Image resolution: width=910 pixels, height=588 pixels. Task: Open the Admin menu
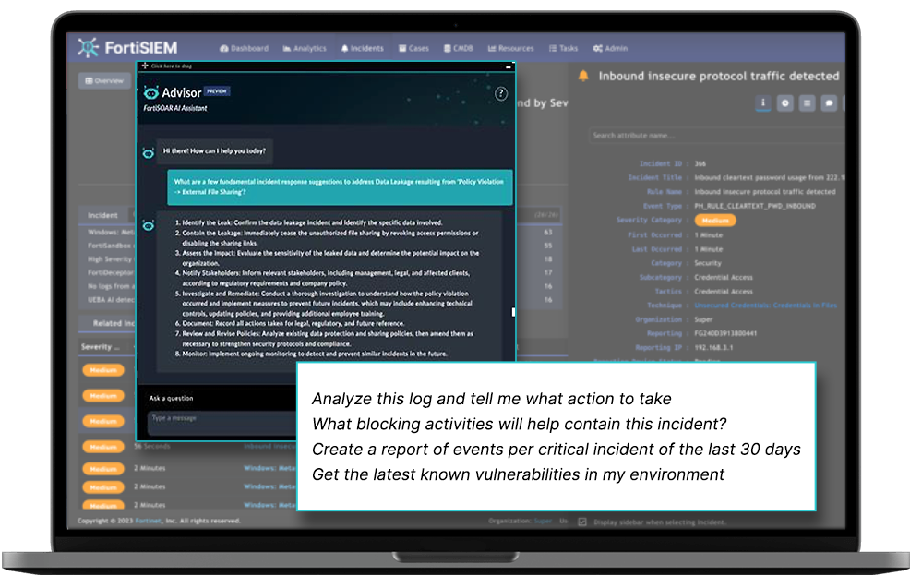pyautogui.click(x=611, y=48)
